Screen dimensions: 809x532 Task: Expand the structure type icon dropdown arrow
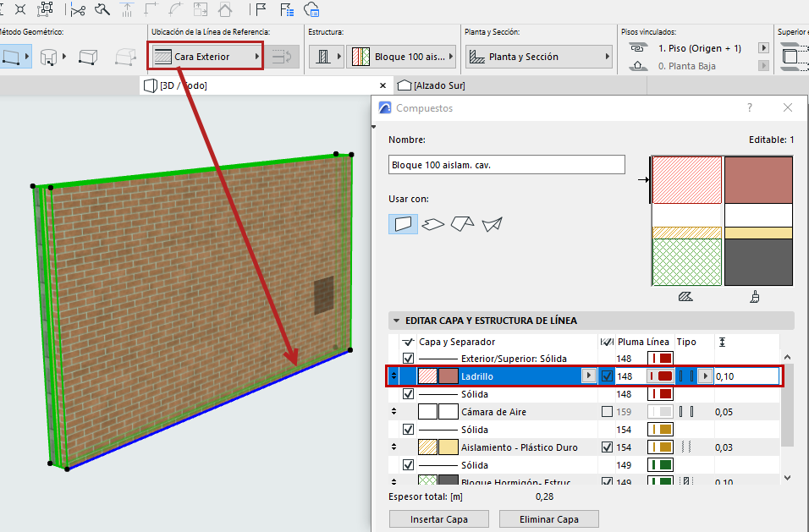339,56
